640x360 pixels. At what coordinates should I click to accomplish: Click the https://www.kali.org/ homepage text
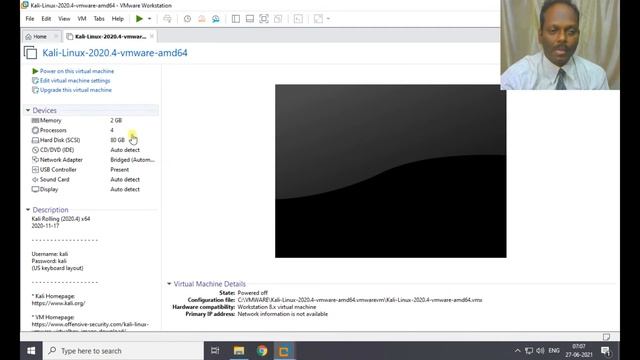(58, 303)
